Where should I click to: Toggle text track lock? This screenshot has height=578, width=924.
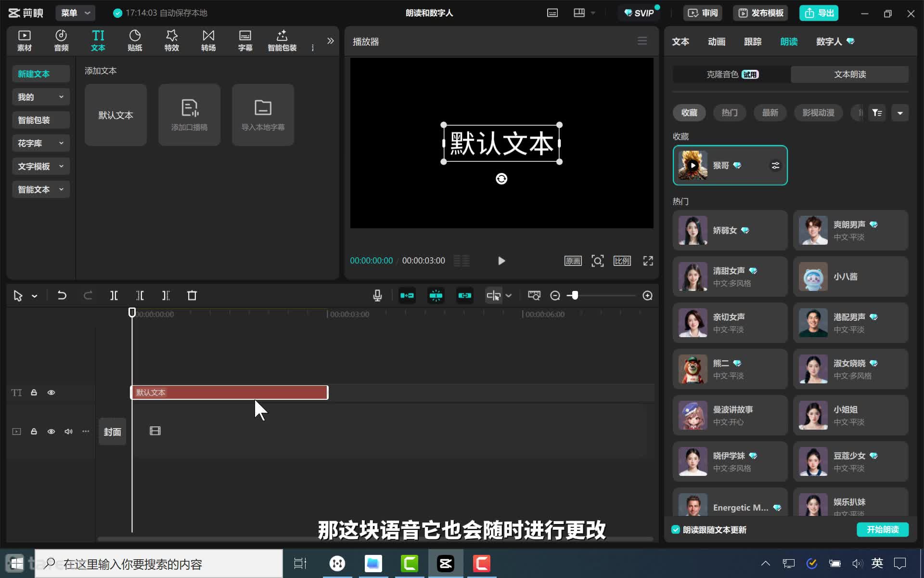tap(34, 392)
